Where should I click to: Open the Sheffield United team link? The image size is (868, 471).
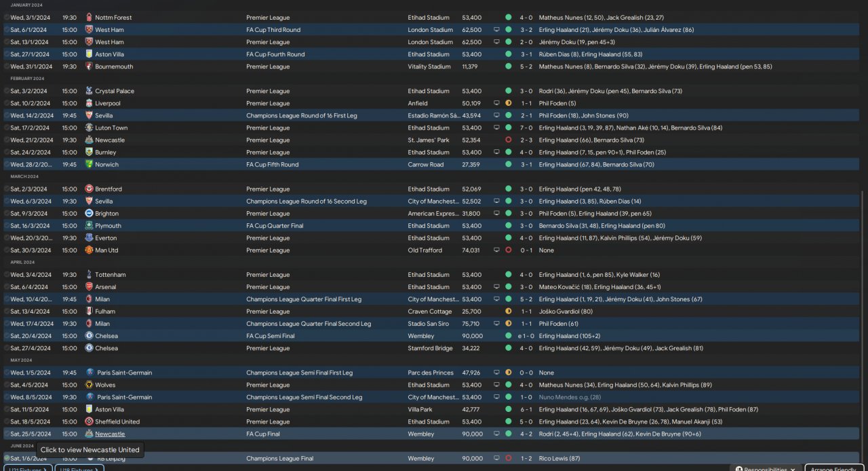tap(117, 421)
